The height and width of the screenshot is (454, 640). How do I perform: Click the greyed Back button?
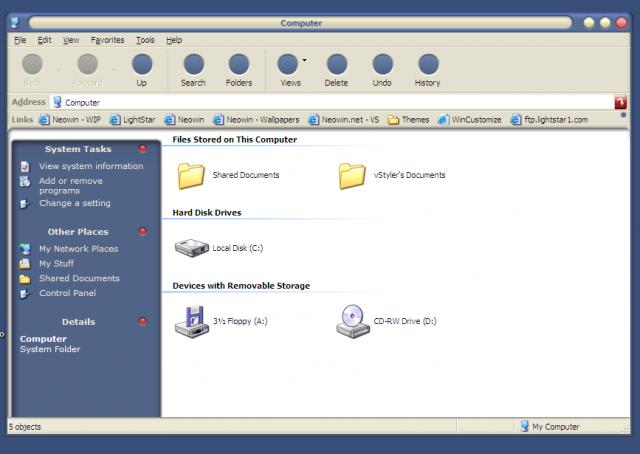32,71
